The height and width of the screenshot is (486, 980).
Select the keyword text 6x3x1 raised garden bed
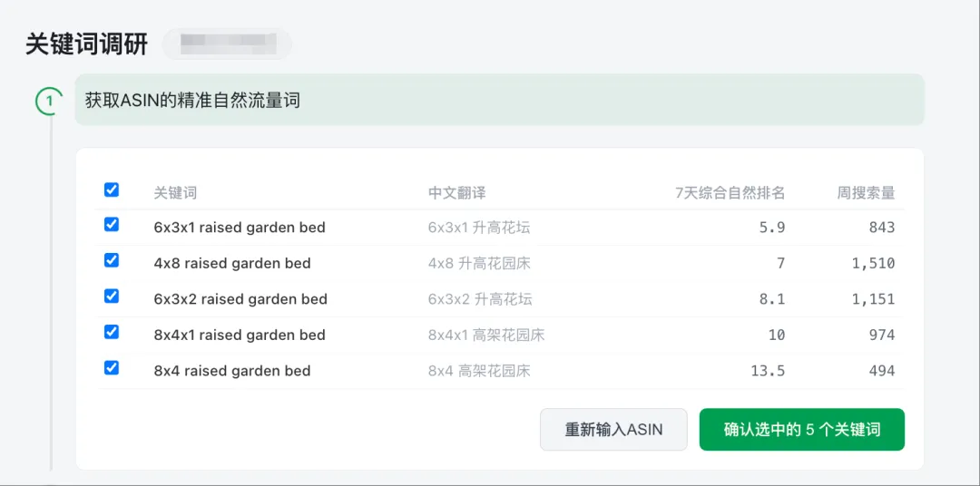[x=240, y=228]
